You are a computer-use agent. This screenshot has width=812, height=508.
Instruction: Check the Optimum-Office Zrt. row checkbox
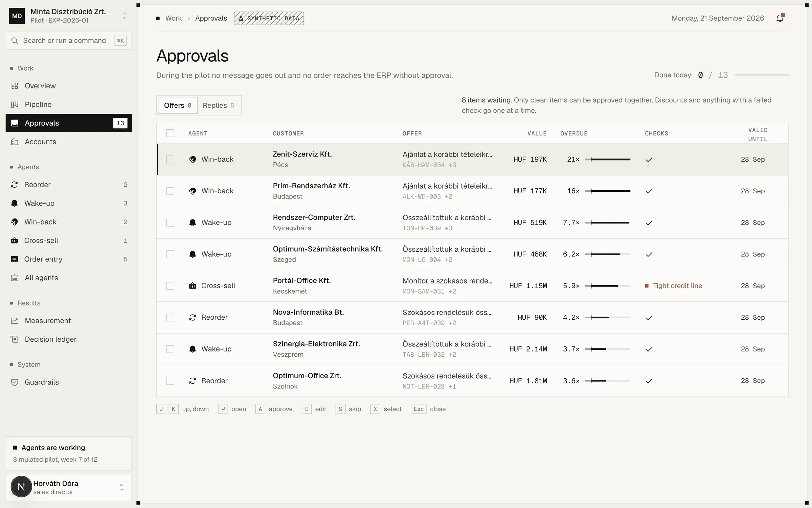tap(170, 381)
